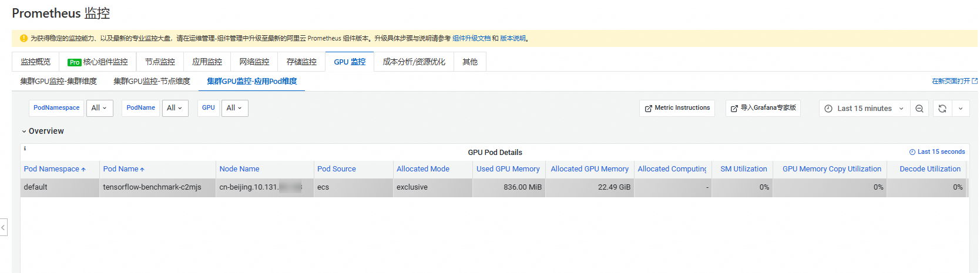The width and height of the screenshot is (980, 273).
Task: Click the tensorflow-benchmark-c2mjs cell
Action: (x=157, y=188)
